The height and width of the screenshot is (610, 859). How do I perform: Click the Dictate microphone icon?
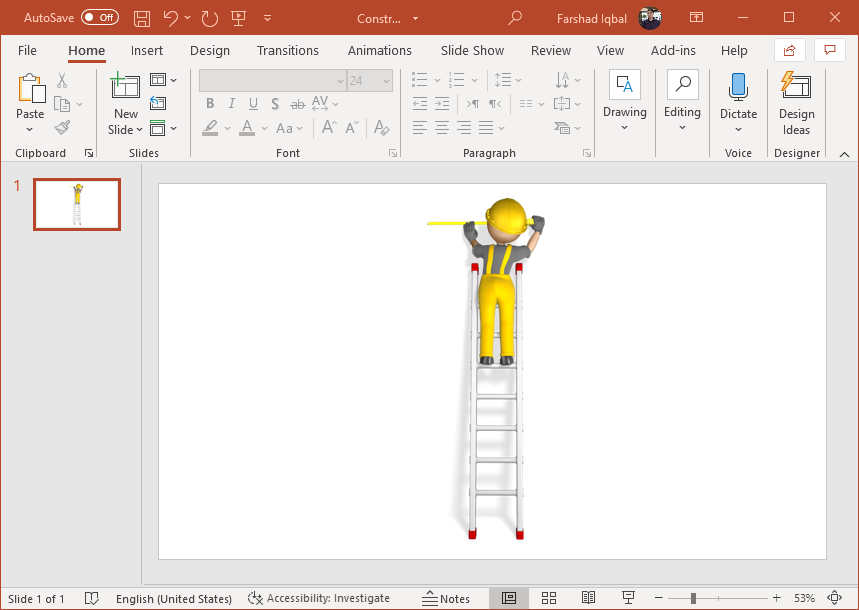pos(738,87)
